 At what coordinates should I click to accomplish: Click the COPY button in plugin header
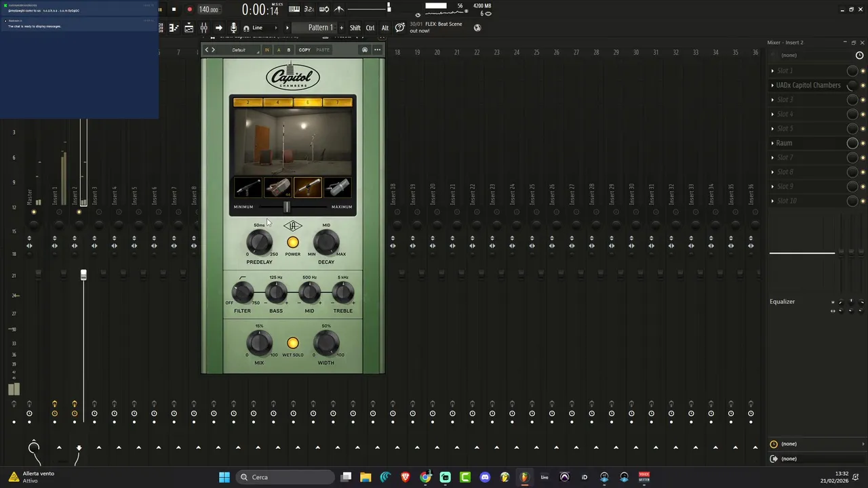pos(304,49)
